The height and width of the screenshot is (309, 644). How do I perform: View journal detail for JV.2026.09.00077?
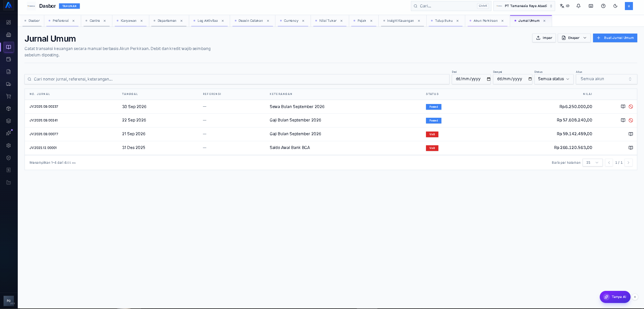point(631,134)
